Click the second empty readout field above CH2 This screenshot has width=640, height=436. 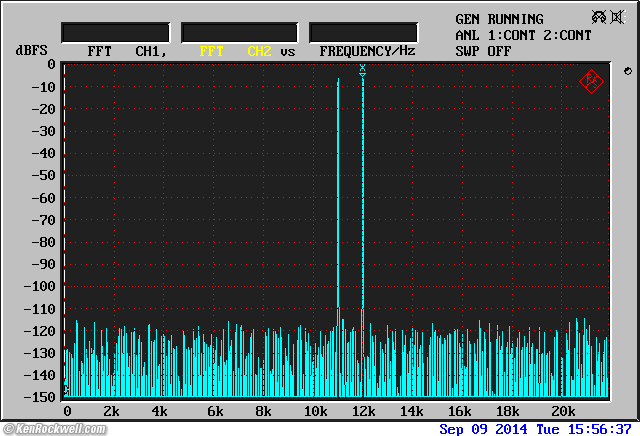coord(239,32)
